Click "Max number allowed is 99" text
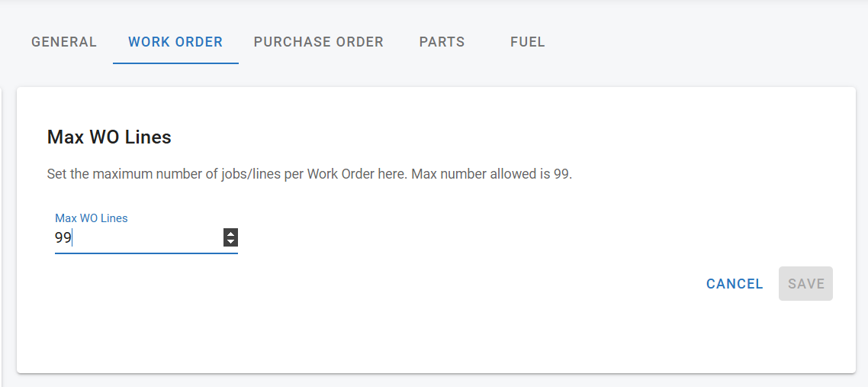 click(492, 174)
